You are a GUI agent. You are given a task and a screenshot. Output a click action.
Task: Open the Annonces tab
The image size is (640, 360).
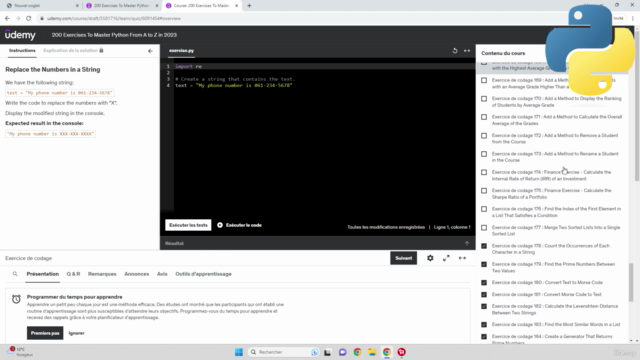[x=137, y=274]
